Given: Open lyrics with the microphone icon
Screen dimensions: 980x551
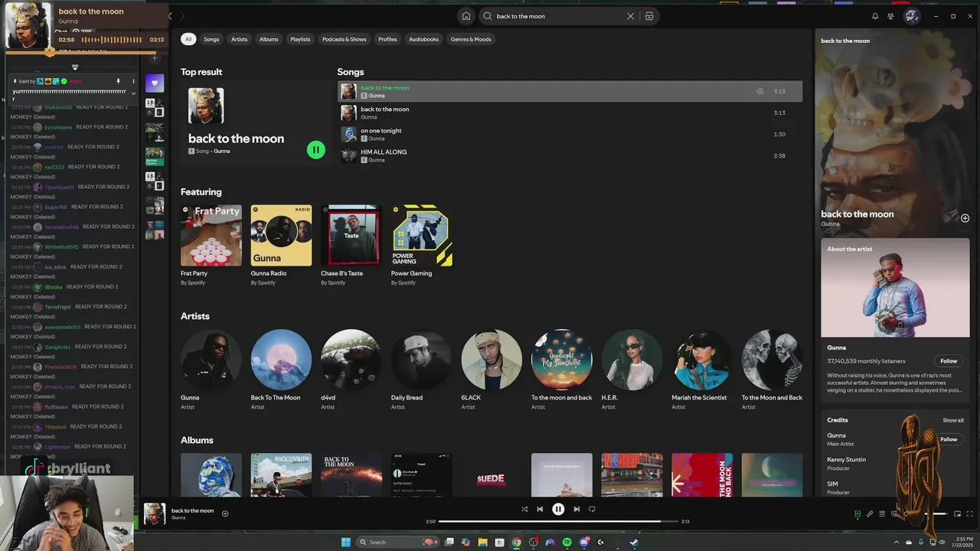Looking at the screenshot, I should pos(870,514).
